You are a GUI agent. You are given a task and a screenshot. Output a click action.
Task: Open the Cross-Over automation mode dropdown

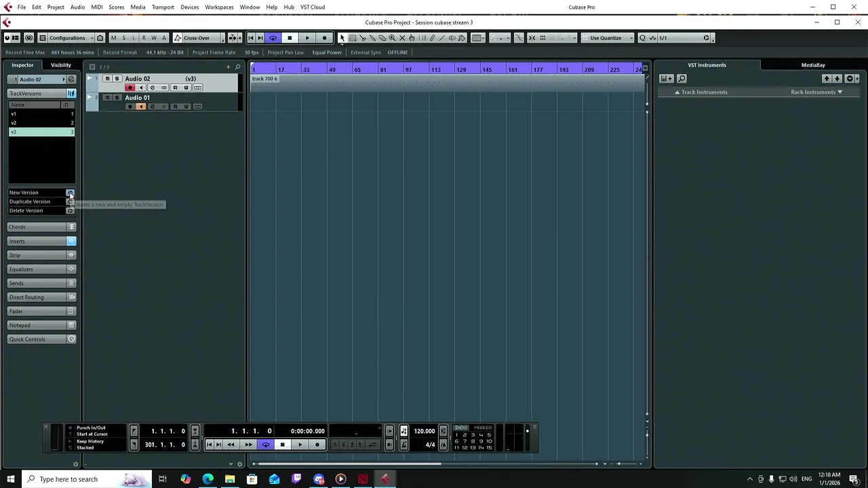coord(198,38)
